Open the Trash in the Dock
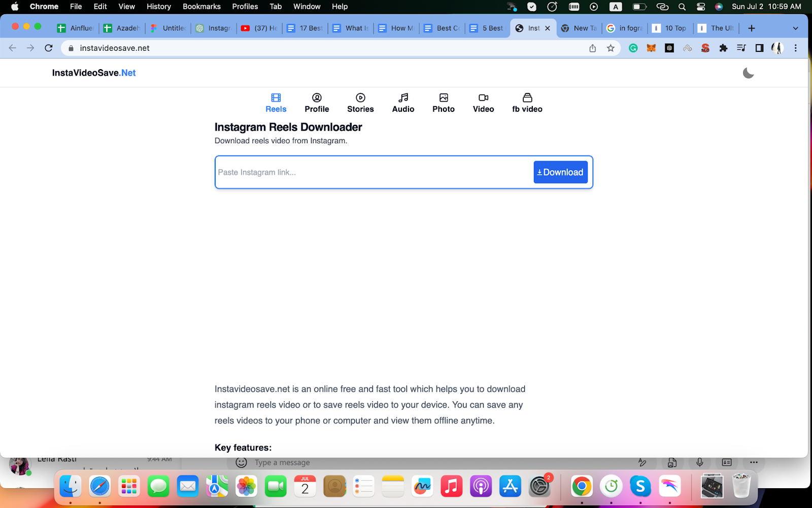Image resolution: width=812 pixels, height=508 pixels. tap(741, 486)
